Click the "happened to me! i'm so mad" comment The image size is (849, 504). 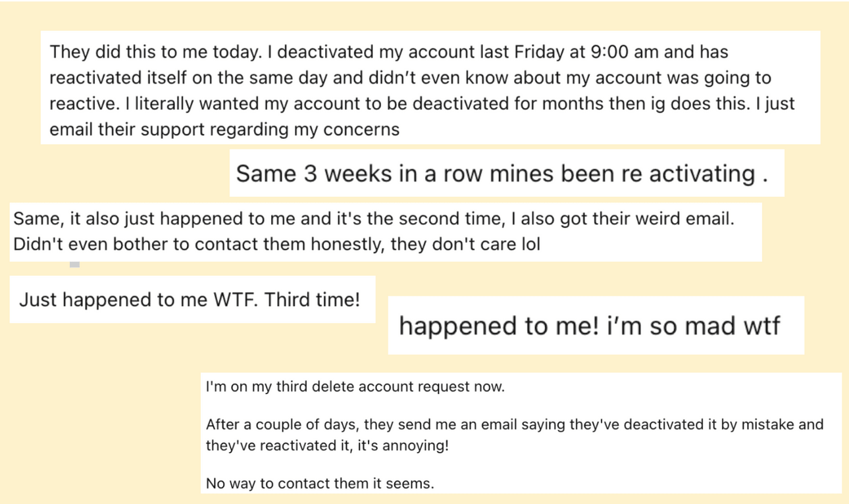(x=589, y=326)
